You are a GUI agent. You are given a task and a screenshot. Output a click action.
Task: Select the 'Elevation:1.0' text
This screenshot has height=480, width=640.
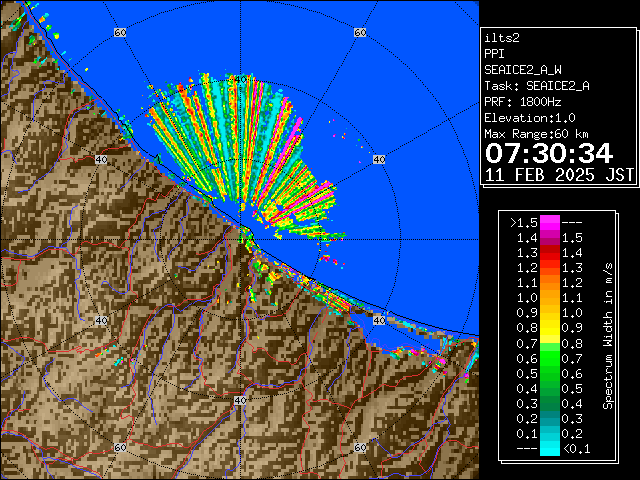tap(530, 118)
